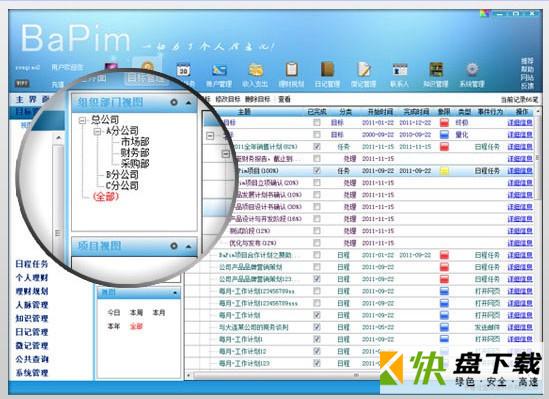Click the VIP badge under the username
Image resolution: width=549 pixels, height=399 pixels.
[x=22, y=84]
